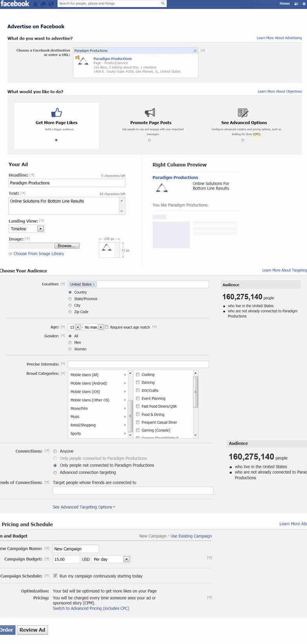Click the friend requests icon in header
This screenshot has width=307, height=644.
coord(36,4)
